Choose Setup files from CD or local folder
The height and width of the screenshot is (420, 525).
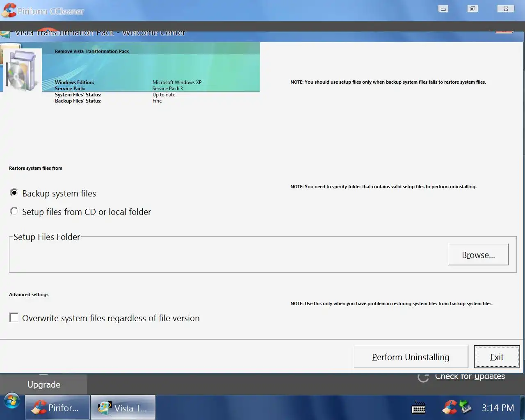(x=14, y=211)
